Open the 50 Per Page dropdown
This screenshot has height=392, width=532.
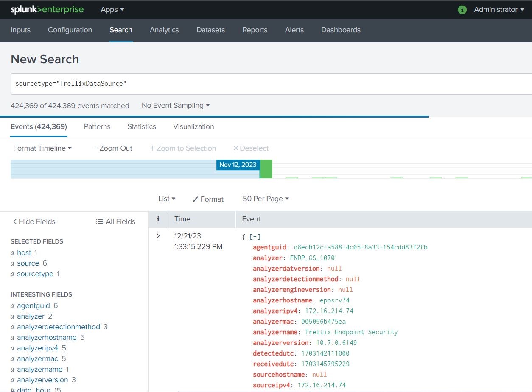[x=266, y=199]
